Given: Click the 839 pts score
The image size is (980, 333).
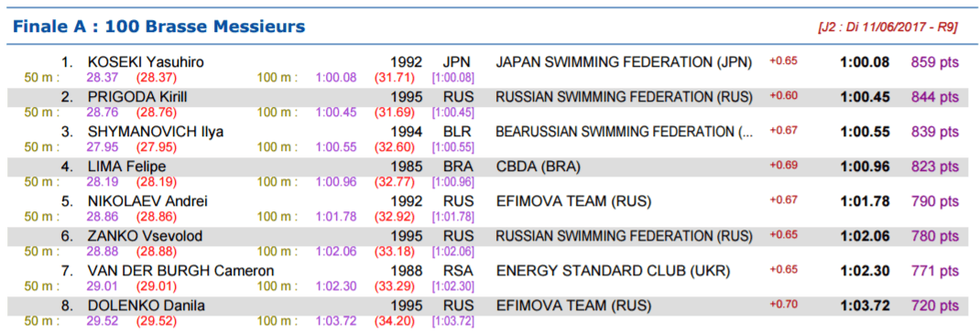Looking at the screenshot, I should point(935,132).
